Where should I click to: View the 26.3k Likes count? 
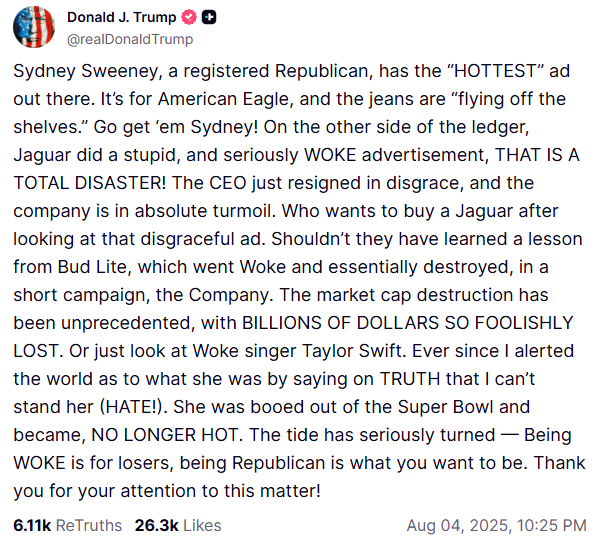(157, 525)
